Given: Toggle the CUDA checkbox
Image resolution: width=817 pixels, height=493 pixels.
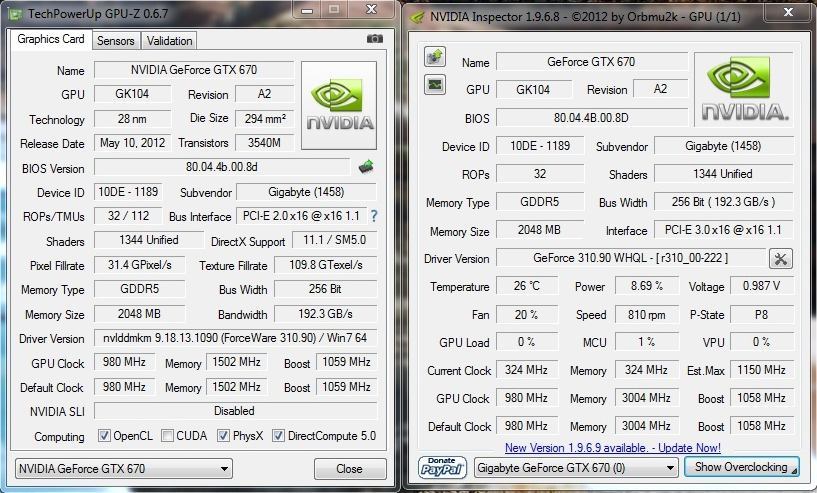Looking at the screenshot, I should tap(167, 436).
